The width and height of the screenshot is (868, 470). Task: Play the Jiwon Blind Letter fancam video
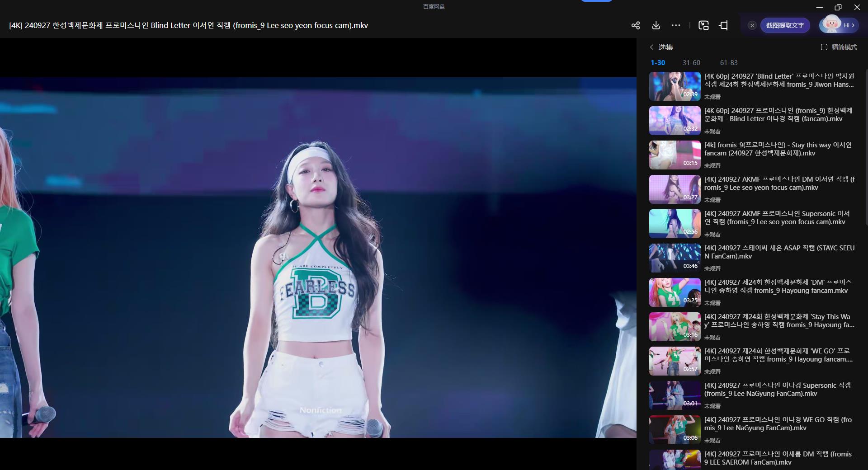(779, 80)
